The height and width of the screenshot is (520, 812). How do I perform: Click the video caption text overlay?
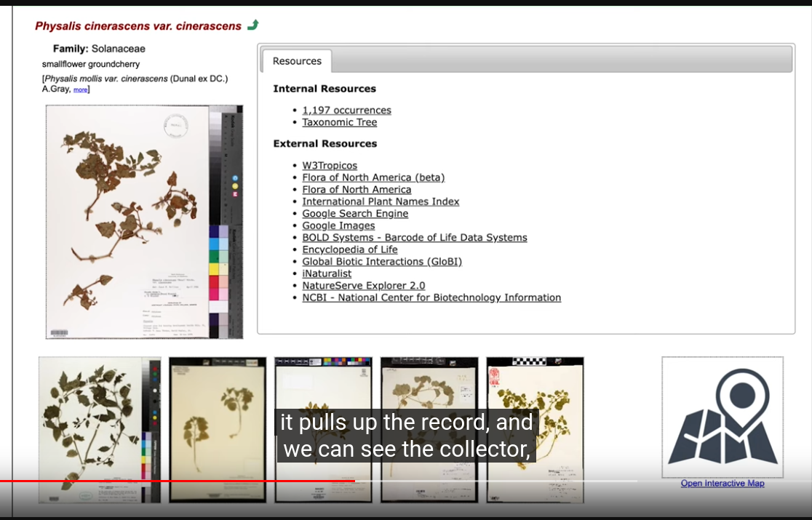407,436
